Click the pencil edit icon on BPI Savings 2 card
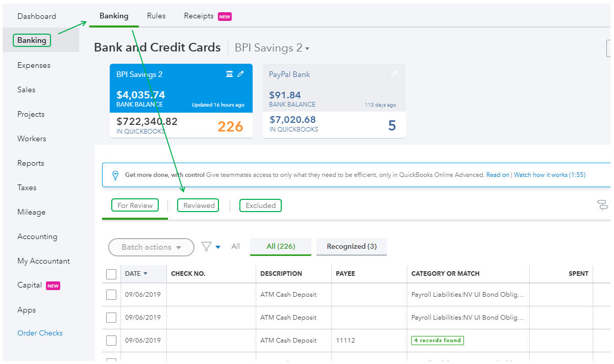The width and height of the screenshot is (614, 364). (x=241, y=74)
